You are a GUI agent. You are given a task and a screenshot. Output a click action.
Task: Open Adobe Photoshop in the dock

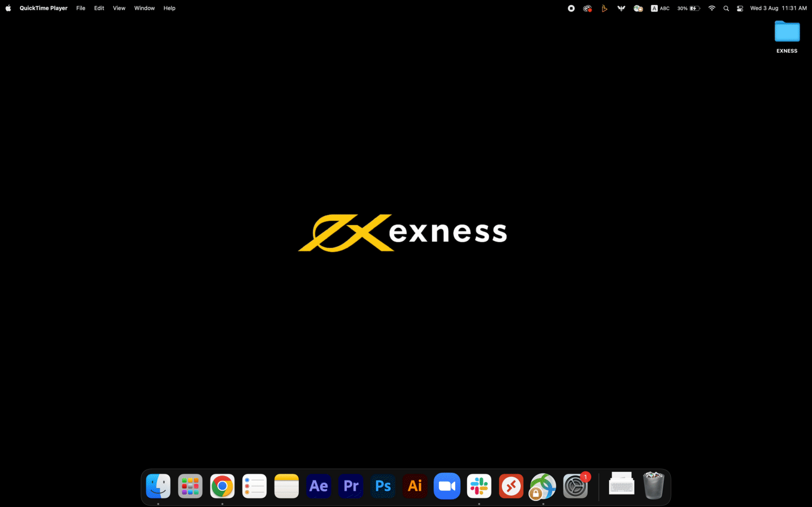(383, 486)
